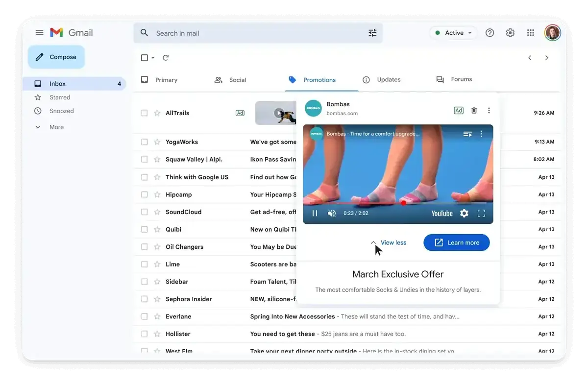Open the account profile avatar
The image size is (588, 384).
pos(552,33)
